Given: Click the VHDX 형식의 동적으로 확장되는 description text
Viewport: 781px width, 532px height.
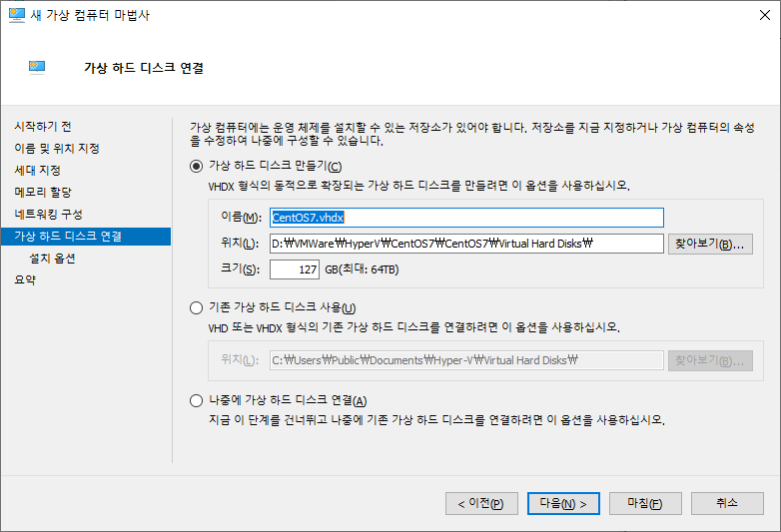Looking at the screenshot, I should tap(418, 186).
